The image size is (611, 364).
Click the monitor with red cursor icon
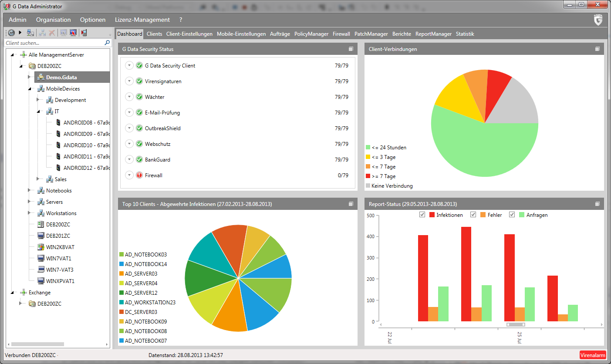tap(73, 33)
